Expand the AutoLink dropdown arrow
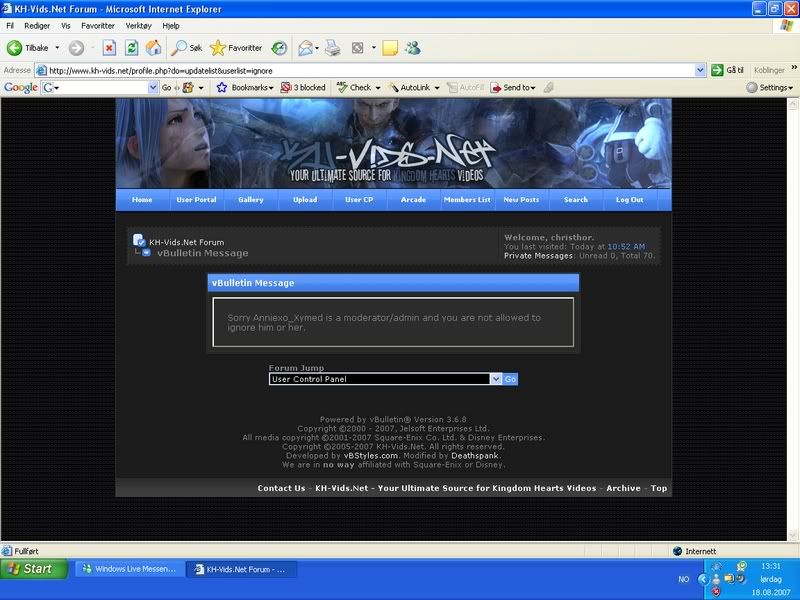800x600 pixels. [x=437, y=88]
